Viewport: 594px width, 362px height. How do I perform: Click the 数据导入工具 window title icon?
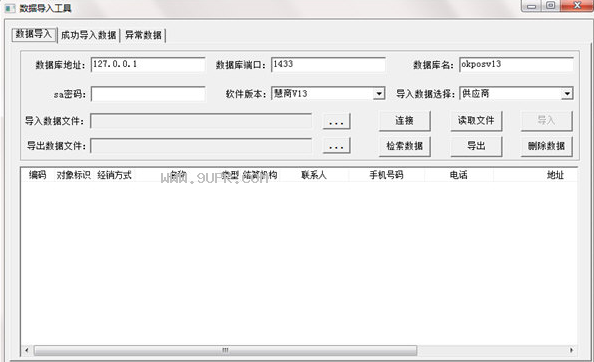pos(10,8)
